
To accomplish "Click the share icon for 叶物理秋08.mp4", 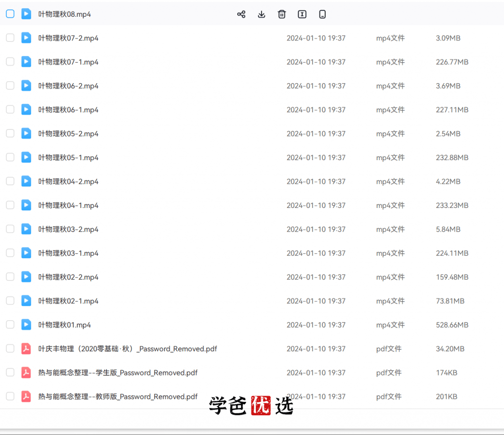I will point(241,14).
